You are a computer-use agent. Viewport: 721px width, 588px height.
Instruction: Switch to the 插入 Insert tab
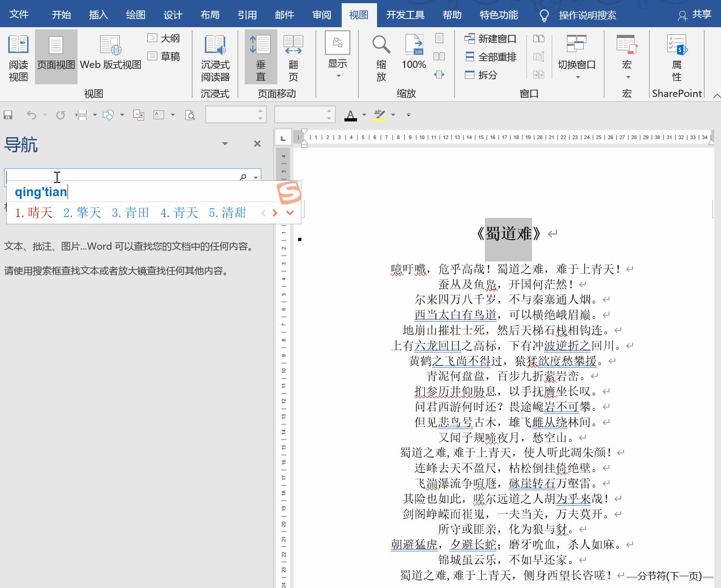98,15
